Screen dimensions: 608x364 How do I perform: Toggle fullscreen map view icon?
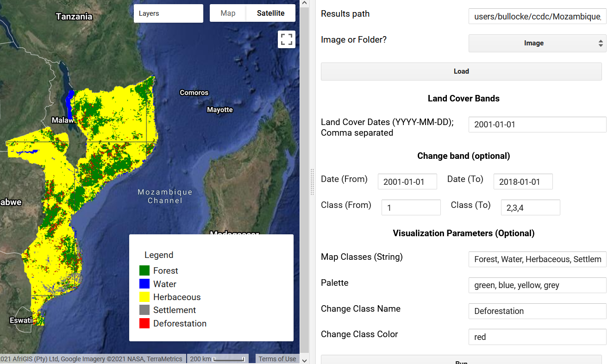286,39
